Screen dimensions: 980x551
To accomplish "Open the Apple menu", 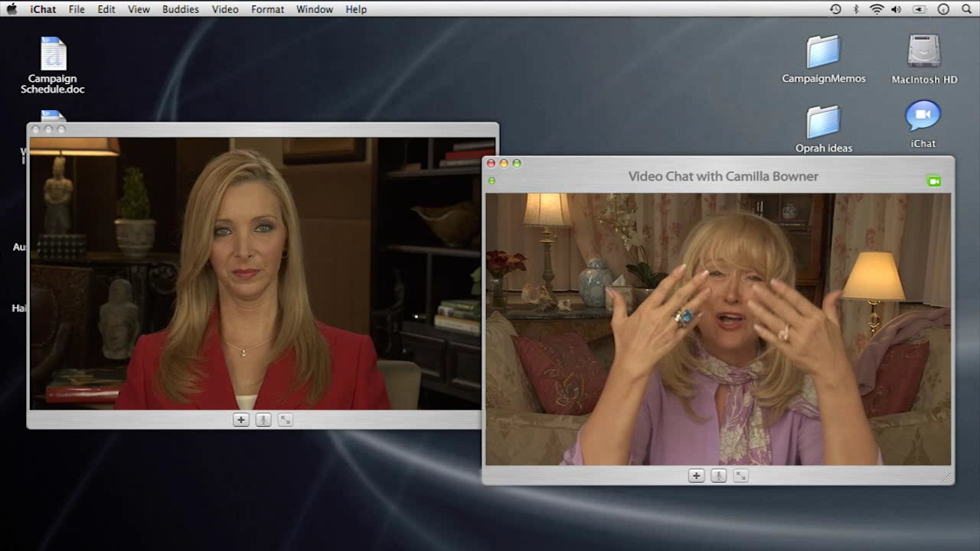I will click(11, 9).
